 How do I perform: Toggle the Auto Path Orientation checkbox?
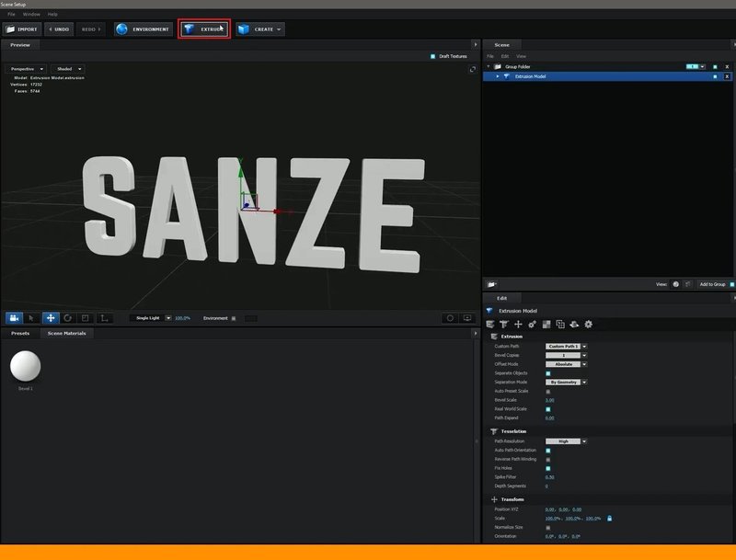coord(547,451)
